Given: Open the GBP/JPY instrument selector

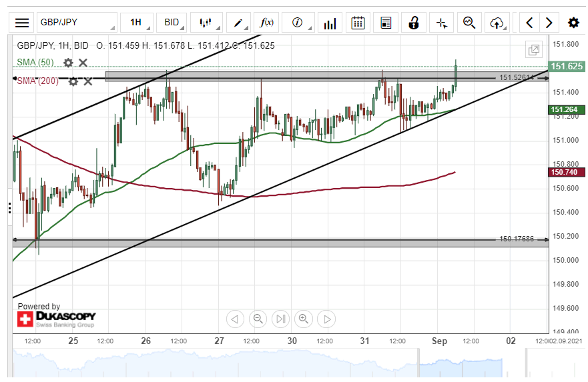Looking at the screenshot, I should 77,23.
